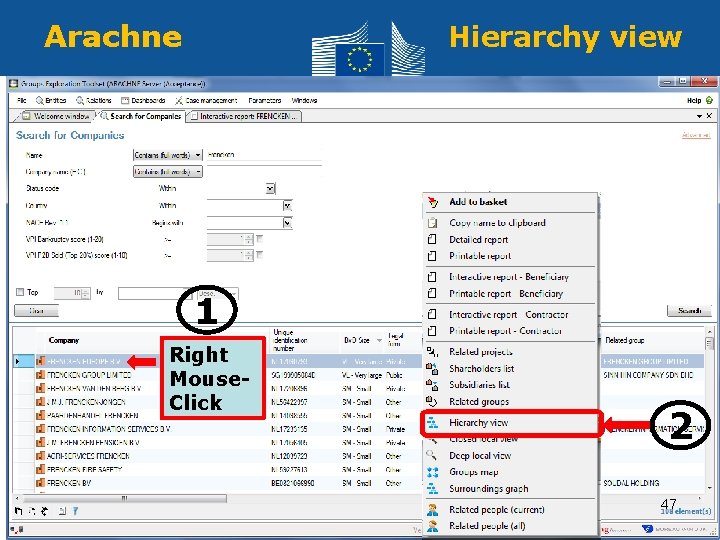The width and height of the screenshot is (720, 540).
Task: Switch to Interactive report FRENCKEN tab
Action: tap(244, 117)
